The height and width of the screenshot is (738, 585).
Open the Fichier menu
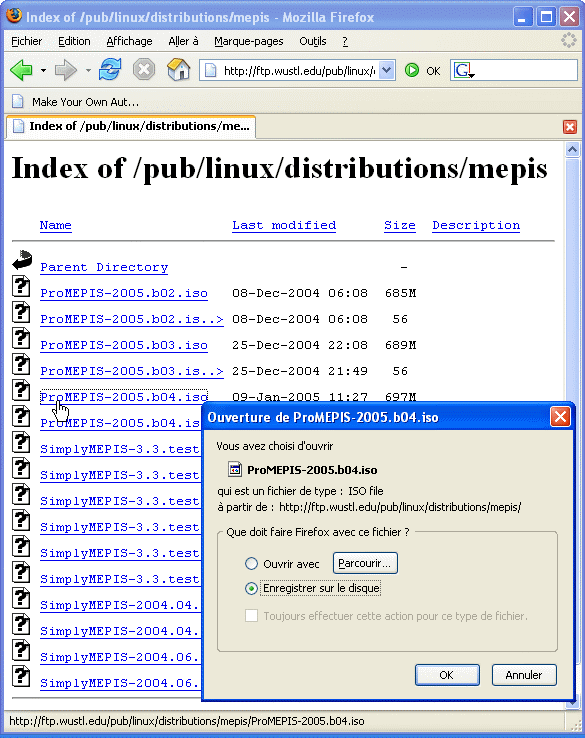(x=26, y=41)
